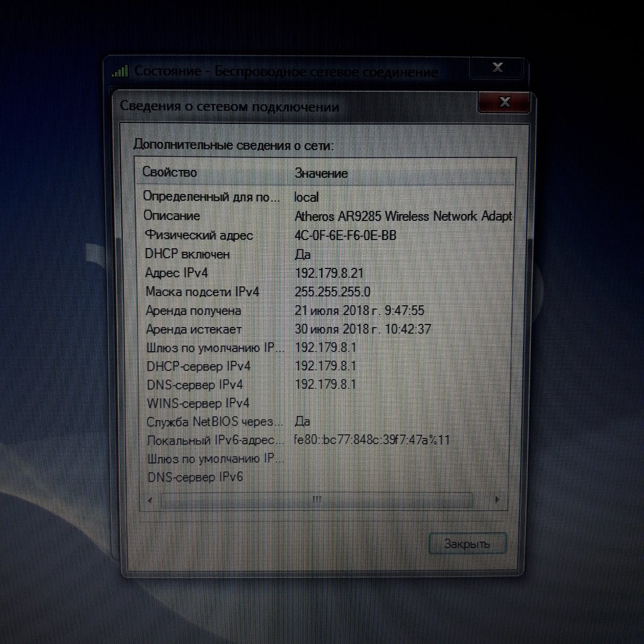644x644 pixels.
Task: Select the Шлюз по умолчанию label above DNS-сервер IPv6
Action: (216, 459)
